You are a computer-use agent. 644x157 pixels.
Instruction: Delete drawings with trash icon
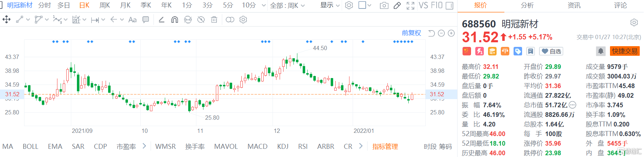click(x=214, y=20)
